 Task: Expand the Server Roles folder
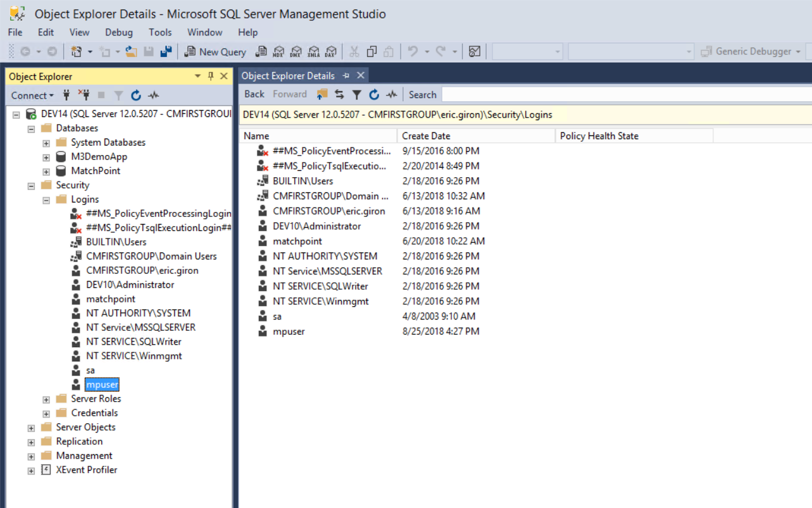click(x=46, y=399)
